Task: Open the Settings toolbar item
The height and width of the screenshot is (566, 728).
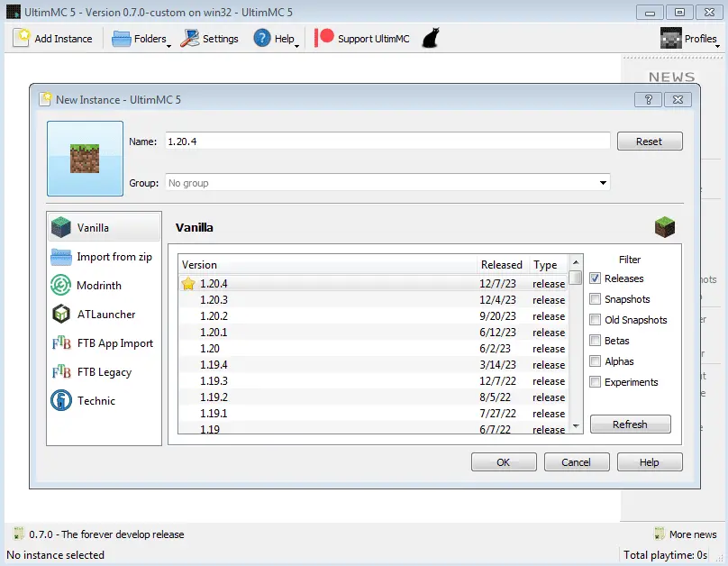Action: point(209,39)
